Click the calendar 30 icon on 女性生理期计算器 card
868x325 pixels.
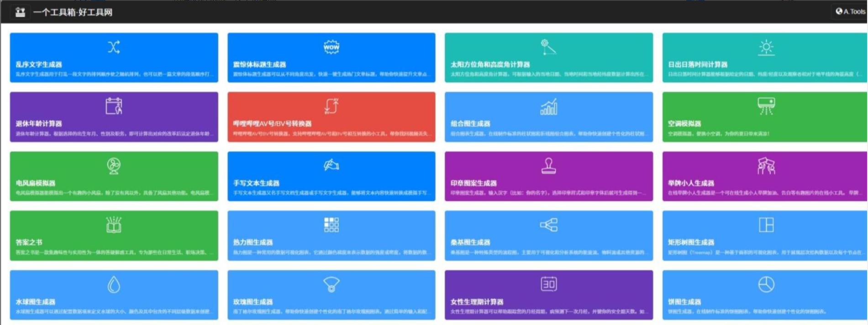point(548,284)
